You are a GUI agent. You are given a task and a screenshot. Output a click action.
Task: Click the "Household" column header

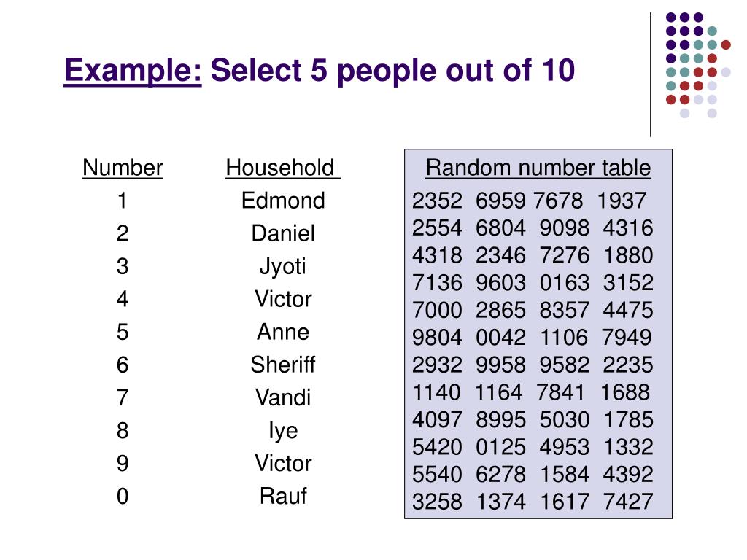coord(283,168)
